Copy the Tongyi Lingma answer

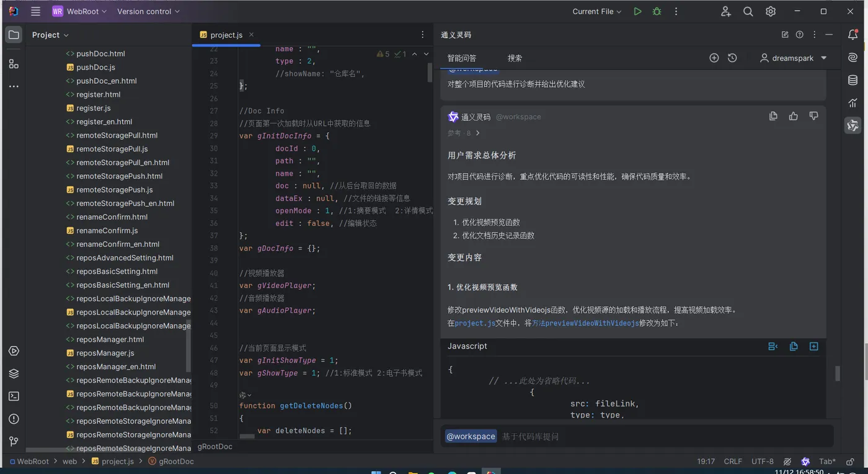(x=773, y=116)
